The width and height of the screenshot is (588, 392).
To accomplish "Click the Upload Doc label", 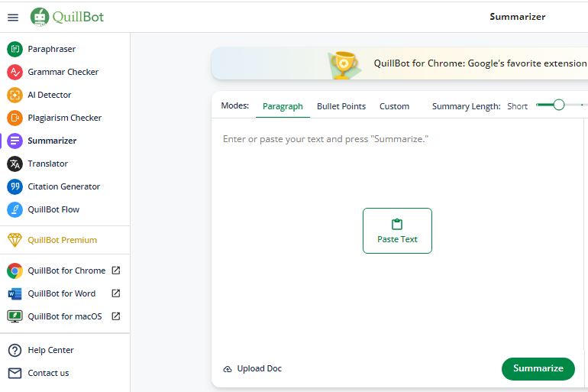I will [260, 369].
